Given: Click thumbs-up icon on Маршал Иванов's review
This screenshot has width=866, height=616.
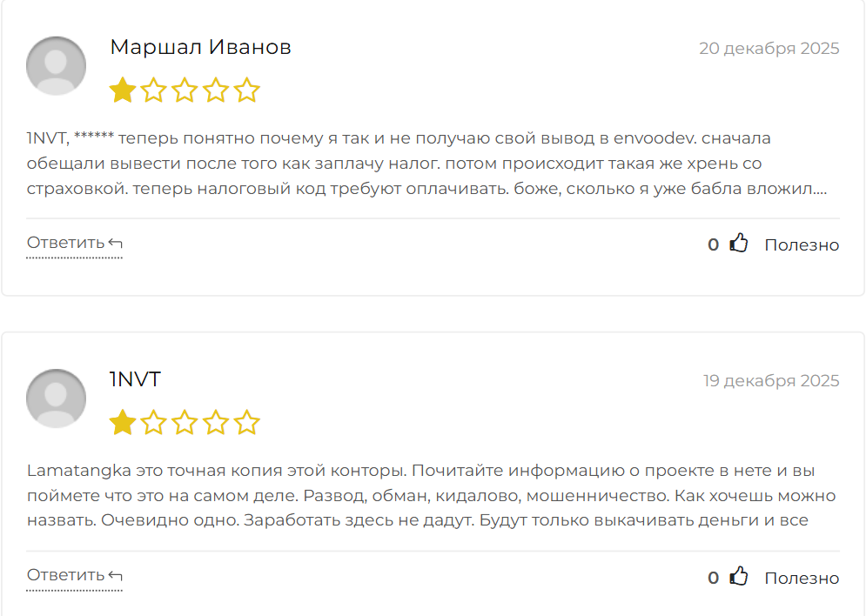Looking at the screenshot, I should pyautogui.click(x=739, y=244).
